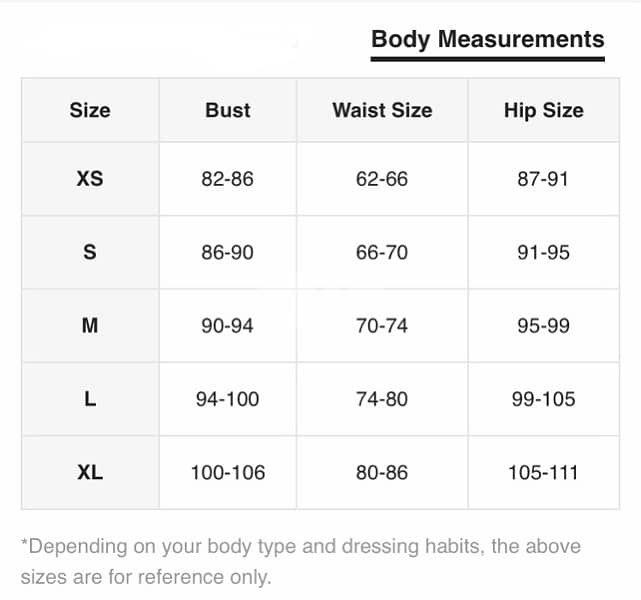The height and width of the screenshot is (600, 641).
Task: Click the Hip Size column header
Action: click(544, 110)
